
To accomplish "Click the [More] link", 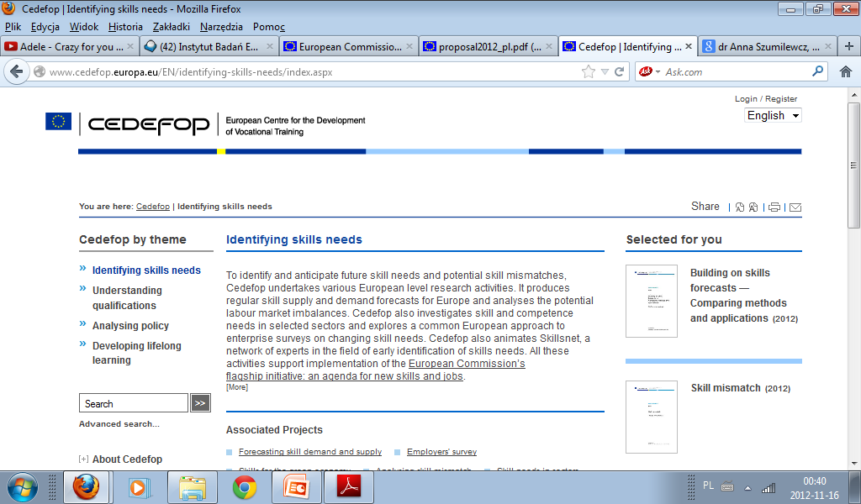I will point(236,387).
